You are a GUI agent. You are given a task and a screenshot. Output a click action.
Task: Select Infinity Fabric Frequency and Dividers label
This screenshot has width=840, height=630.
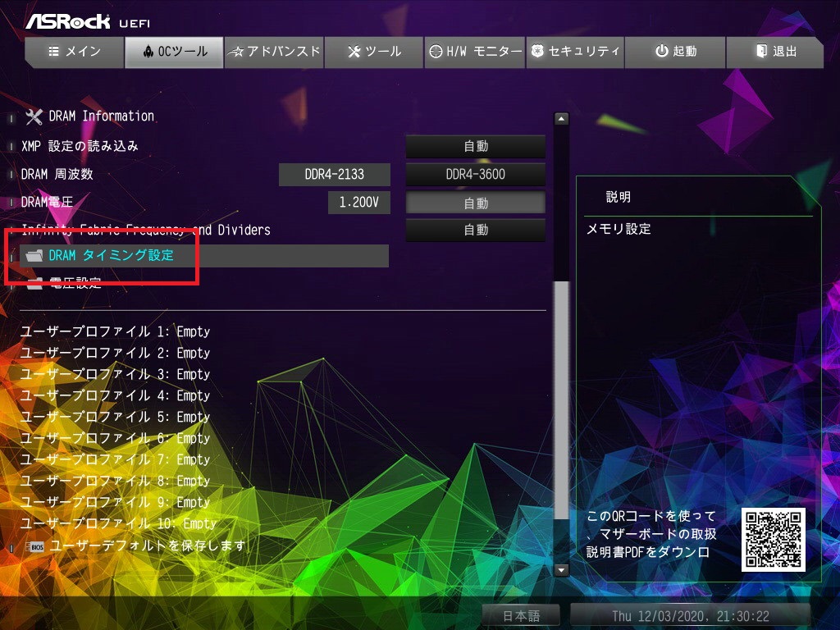(x=146, y=231)
